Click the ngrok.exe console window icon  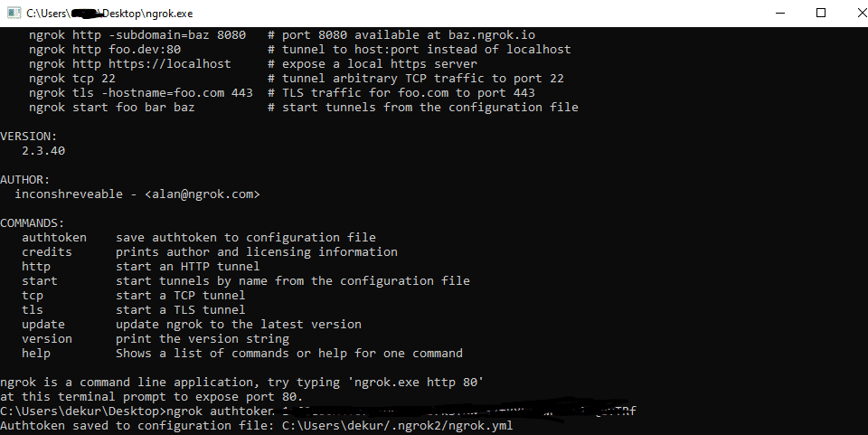(12, 14)
